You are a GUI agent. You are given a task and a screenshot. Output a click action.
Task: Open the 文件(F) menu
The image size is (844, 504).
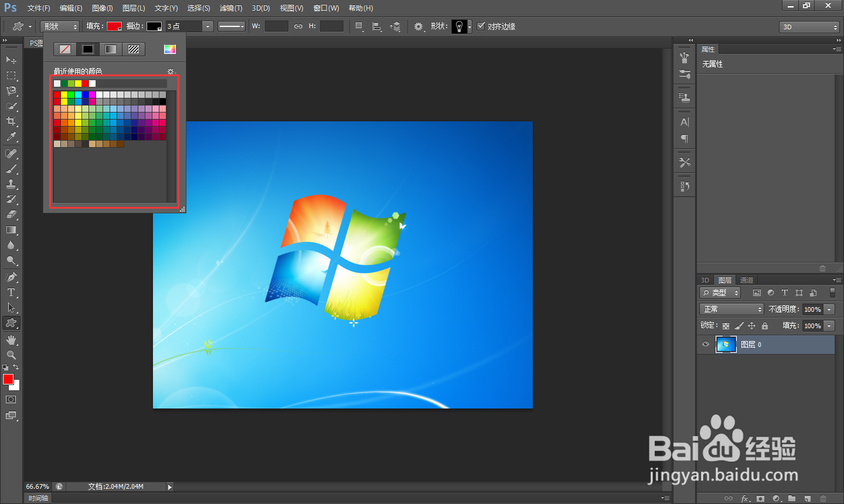tap(39, 8)
